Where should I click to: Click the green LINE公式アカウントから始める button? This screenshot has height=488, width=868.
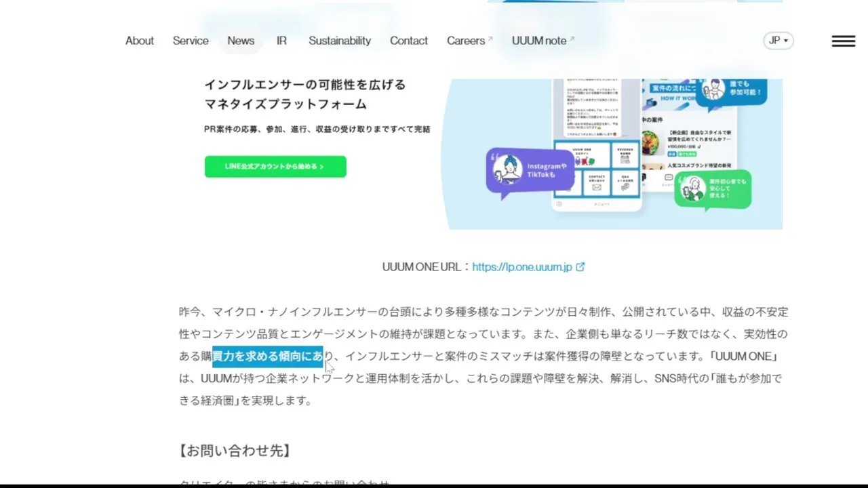point(275,167)
